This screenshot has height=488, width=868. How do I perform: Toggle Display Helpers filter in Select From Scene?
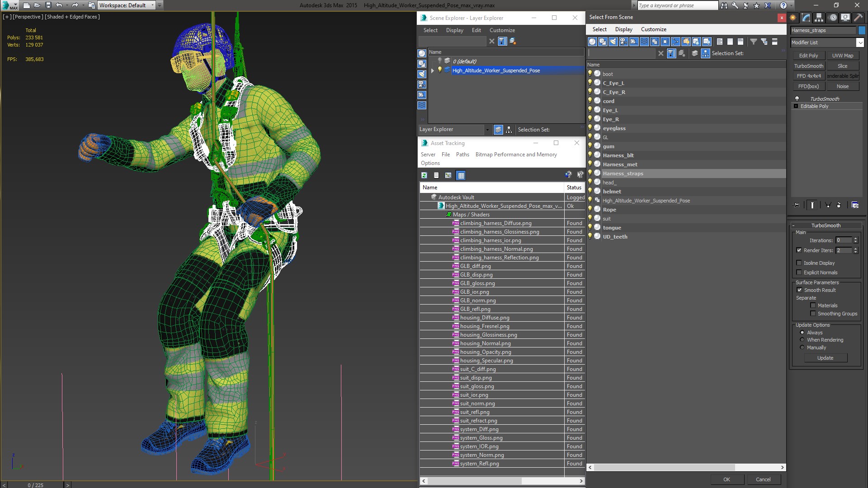(634, 42)
